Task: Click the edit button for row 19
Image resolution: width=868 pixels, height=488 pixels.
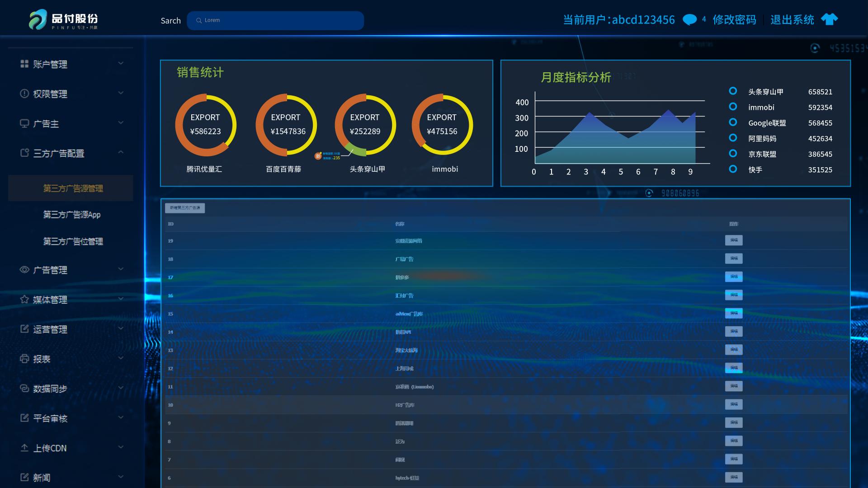Action: (x=734, y=240)
